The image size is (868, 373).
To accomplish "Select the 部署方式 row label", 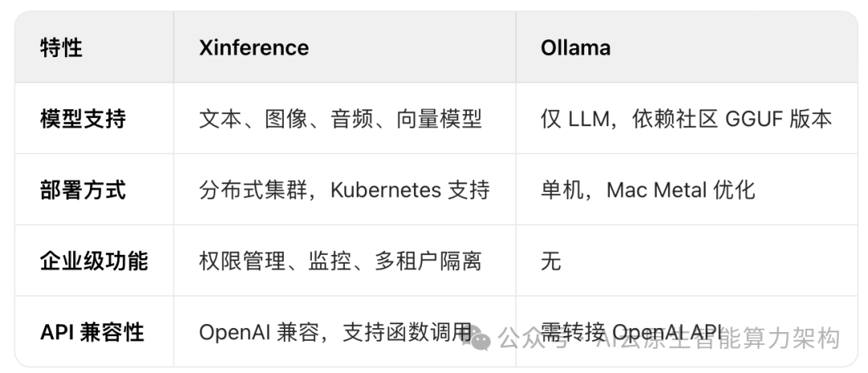I will tap(83, 191).
